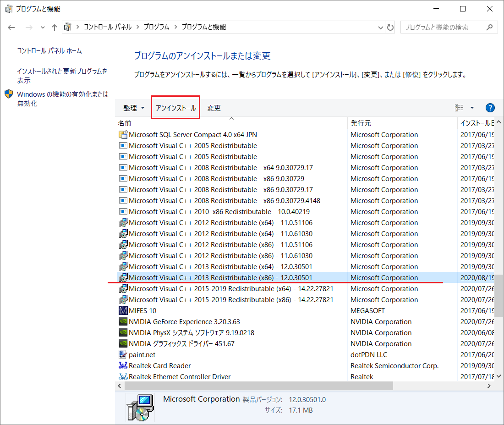The image size is (504, 425).
Task: Click the 変更 toolbar button
Action: (214, 108)
